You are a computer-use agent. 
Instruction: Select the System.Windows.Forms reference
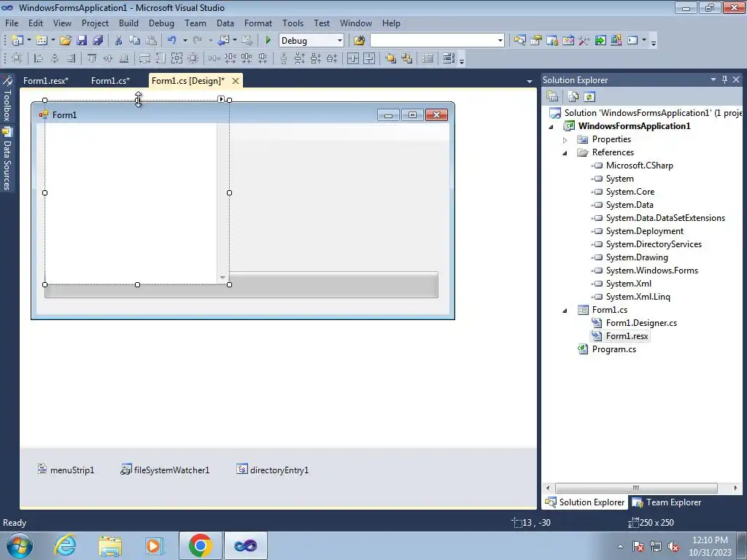[x=651, y=271]
